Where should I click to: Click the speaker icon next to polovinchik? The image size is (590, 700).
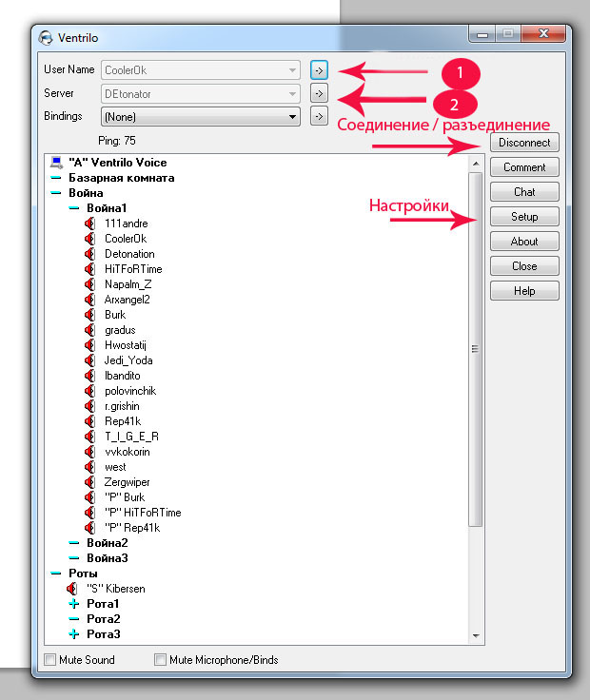[x=89, y=391]
